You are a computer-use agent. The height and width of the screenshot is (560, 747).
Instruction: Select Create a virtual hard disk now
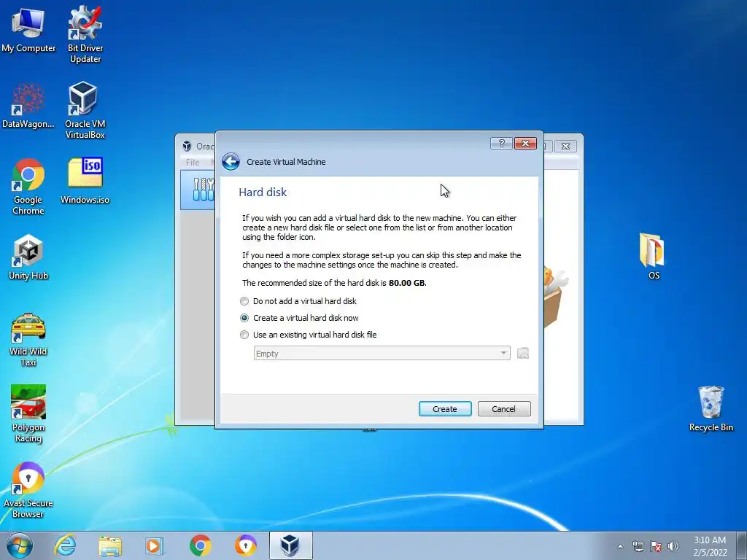point(299,318)
